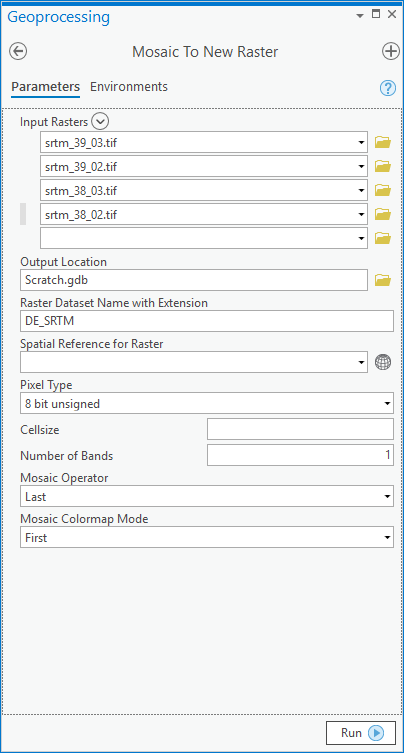Image resolution: width=404 pixels, height=753 pixels.
Task: Expand the Input Rasters chevron
Action: click(x=100, y=122)
